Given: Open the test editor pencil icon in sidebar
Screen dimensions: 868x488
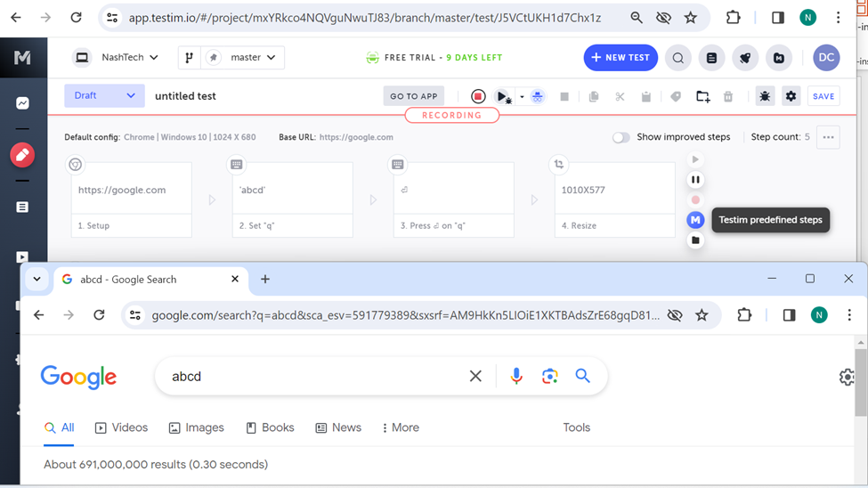Looking at the screenshot, I should (22, 155).
